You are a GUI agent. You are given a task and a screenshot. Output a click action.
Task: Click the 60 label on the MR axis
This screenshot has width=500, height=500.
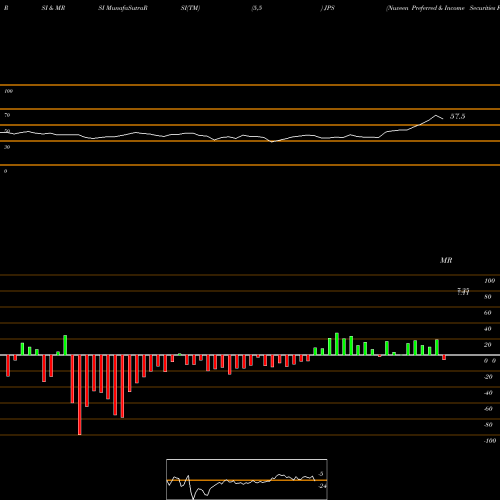[488, 313]
